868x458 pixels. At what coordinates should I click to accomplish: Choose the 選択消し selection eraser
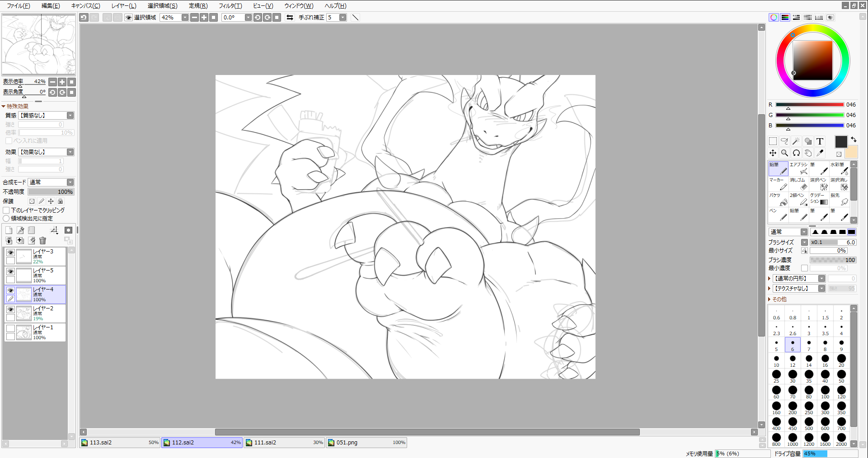tap(839, 184)
